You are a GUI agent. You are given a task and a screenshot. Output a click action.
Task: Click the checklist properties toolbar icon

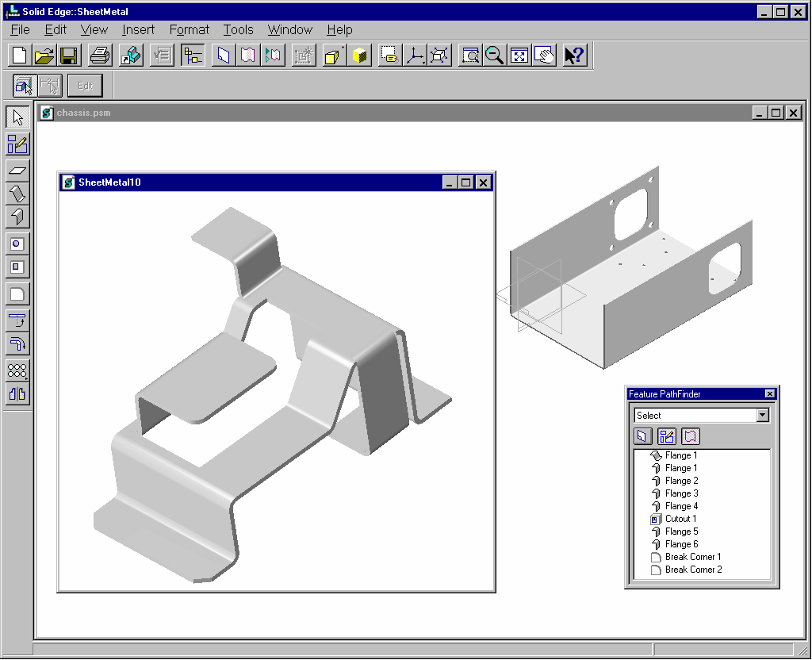(x=163, y=56)
